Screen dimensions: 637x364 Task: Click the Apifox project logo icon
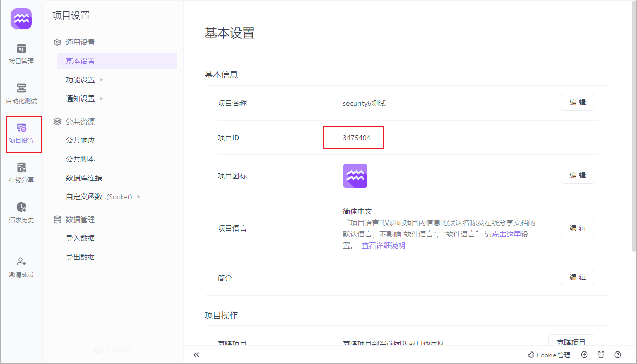point(21,19)
